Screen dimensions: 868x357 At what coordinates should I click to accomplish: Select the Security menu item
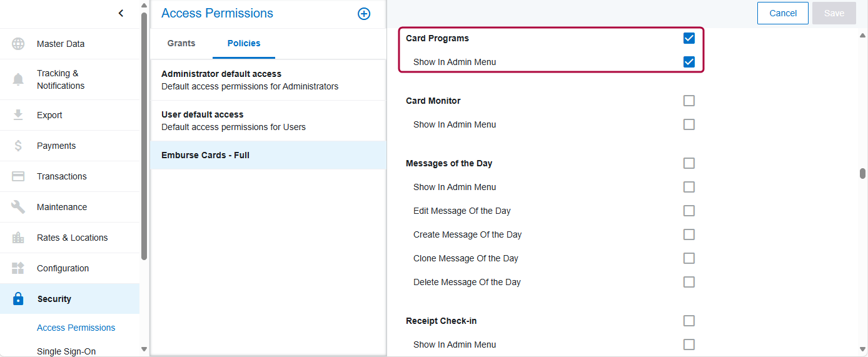click(69, 299)
